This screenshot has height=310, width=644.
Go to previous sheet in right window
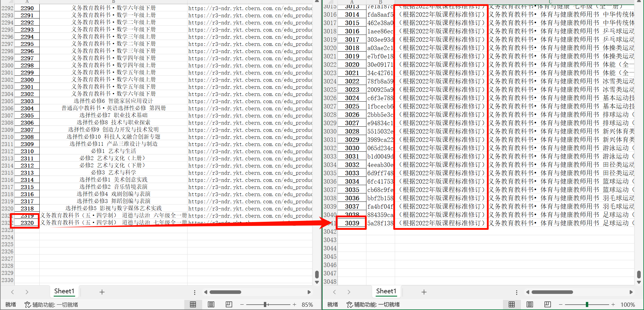334,292
